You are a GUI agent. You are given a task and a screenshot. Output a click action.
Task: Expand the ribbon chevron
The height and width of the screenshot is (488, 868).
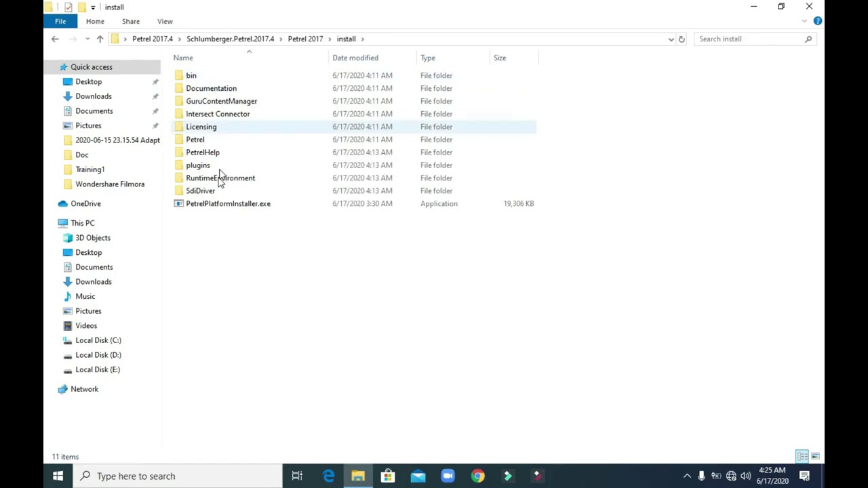pos(805,21)
